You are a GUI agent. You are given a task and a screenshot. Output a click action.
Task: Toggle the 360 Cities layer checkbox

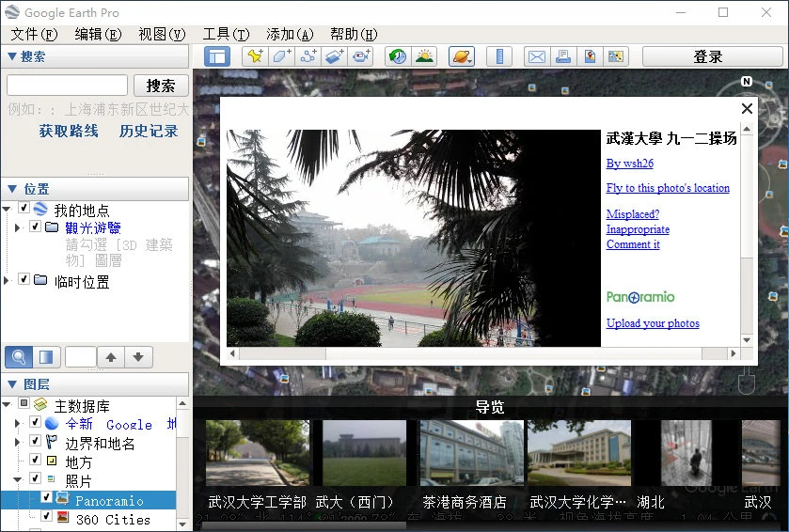(46, 518)
